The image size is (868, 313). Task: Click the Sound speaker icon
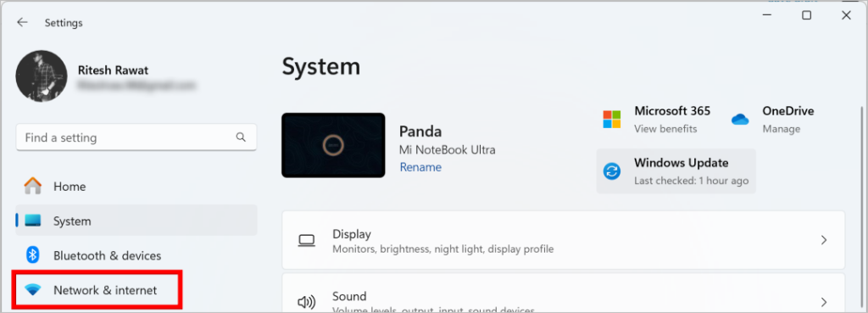306,303
